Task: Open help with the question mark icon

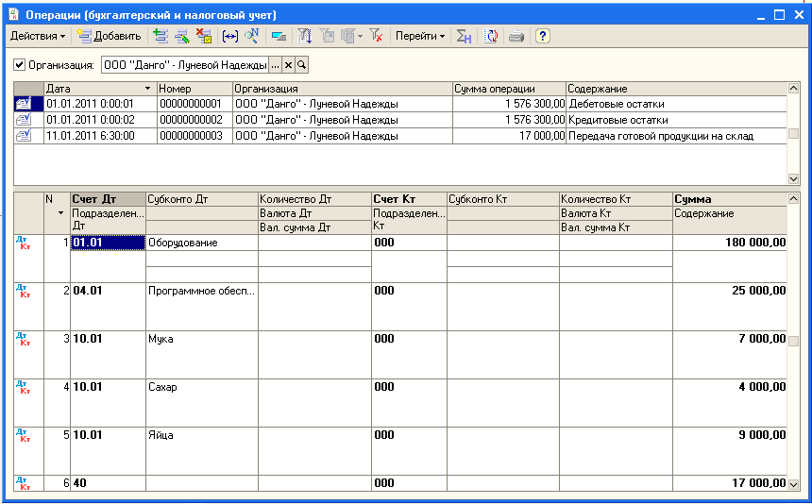Action: tap(542, 36)
